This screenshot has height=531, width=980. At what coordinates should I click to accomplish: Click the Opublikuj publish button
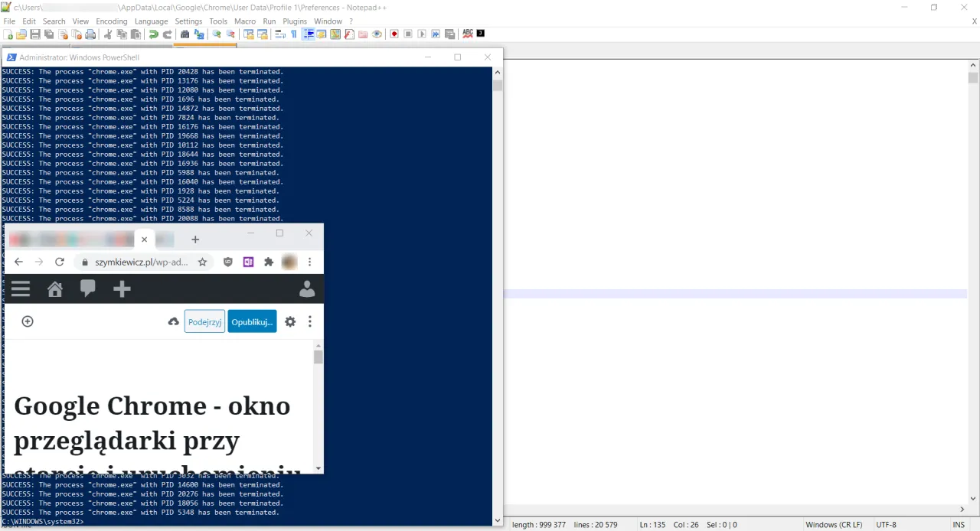251,321
